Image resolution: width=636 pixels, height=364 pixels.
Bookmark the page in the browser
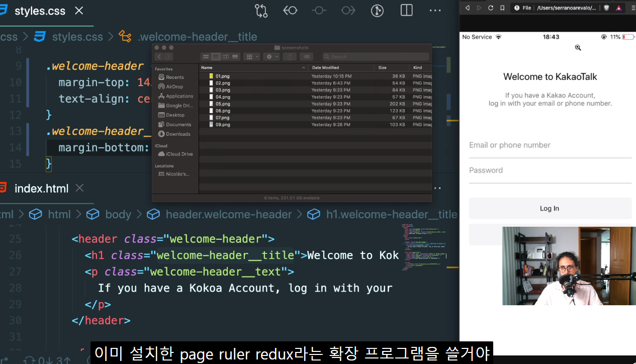(502, 8)
